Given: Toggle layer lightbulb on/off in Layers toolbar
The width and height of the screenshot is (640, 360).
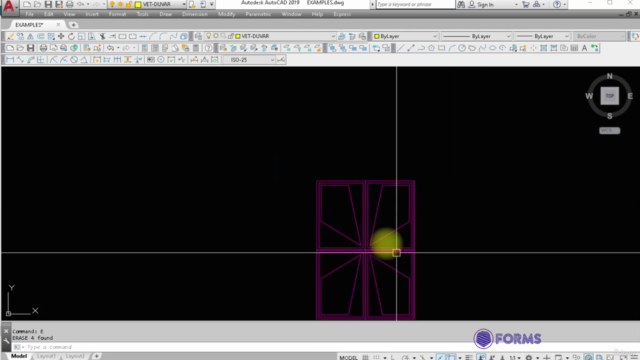Looking at the screenshot, I should [x=208, y=36].
